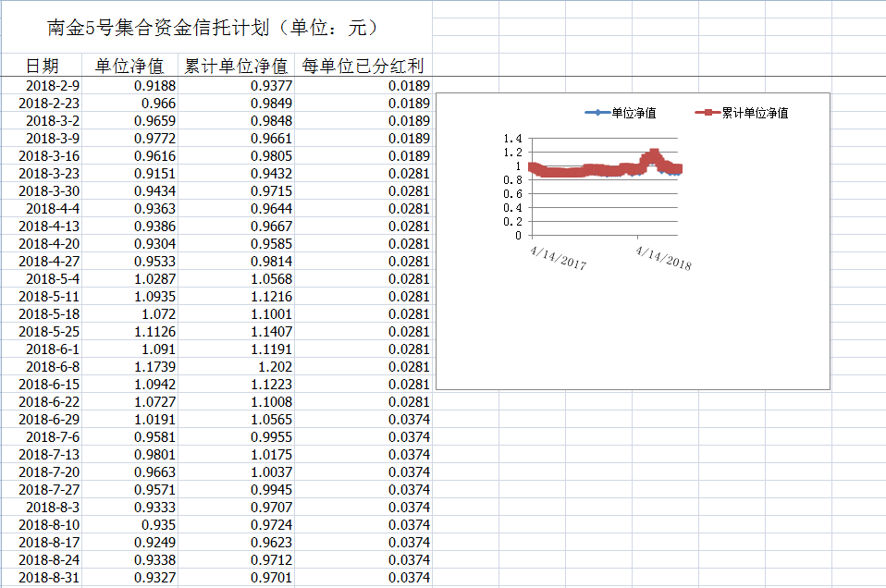The height and width of the screenshot is (588, 886).
Task: Select date cell 2018-7-13
Action: tap(43, 454)
